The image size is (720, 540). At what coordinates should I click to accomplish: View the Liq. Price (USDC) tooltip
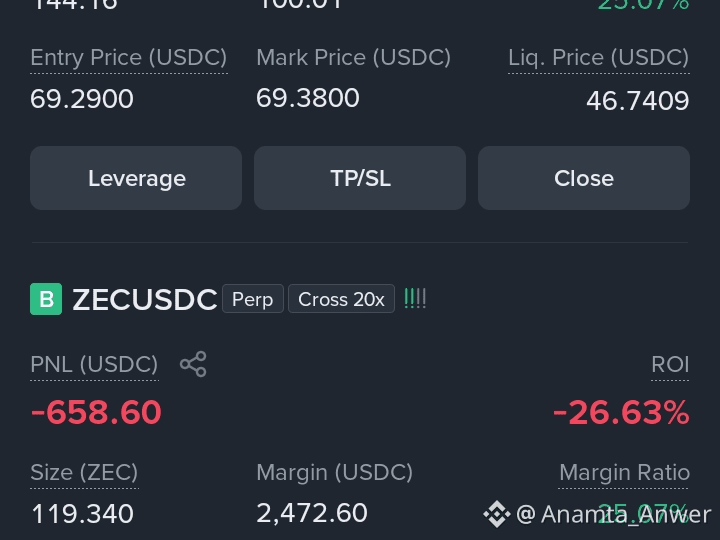pyautogui.click(x=599, y=58)
